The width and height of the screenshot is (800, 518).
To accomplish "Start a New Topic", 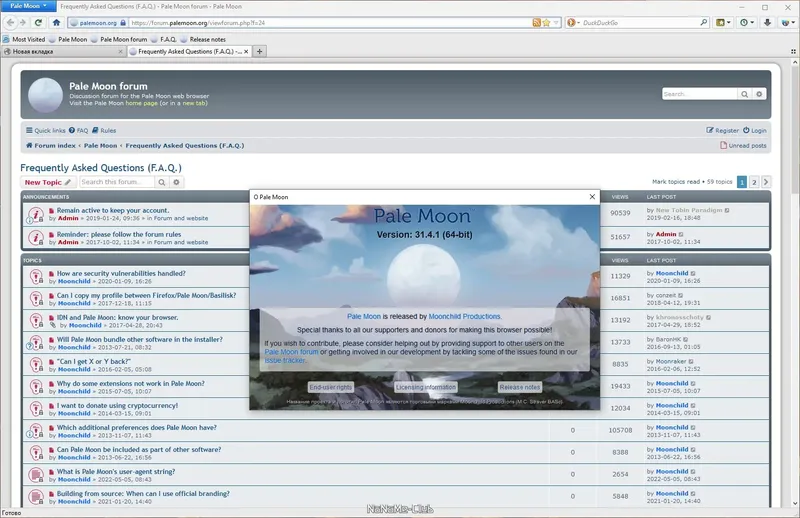I will tap(48, 182).
